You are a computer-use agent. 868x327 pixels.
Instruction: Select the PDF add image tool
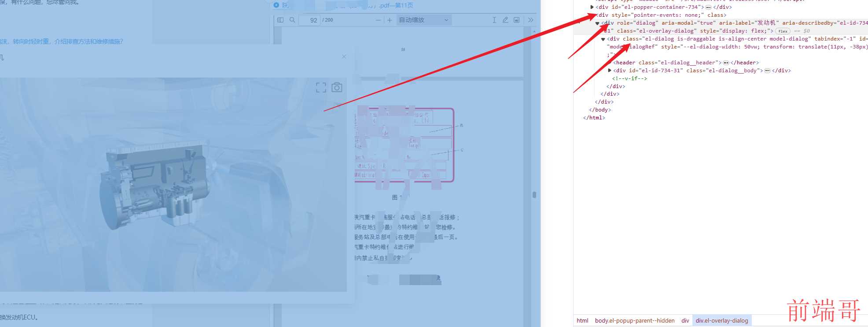517,20
